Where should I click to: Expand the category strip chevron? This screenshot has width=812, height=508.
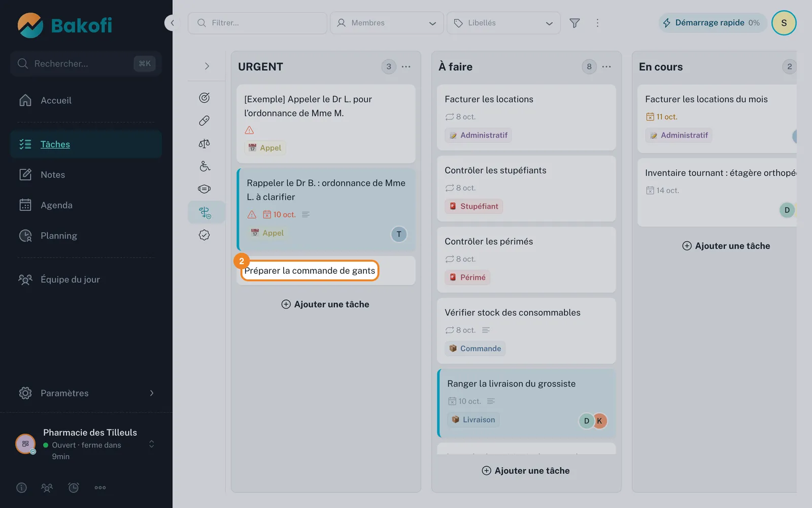(207, 66)
